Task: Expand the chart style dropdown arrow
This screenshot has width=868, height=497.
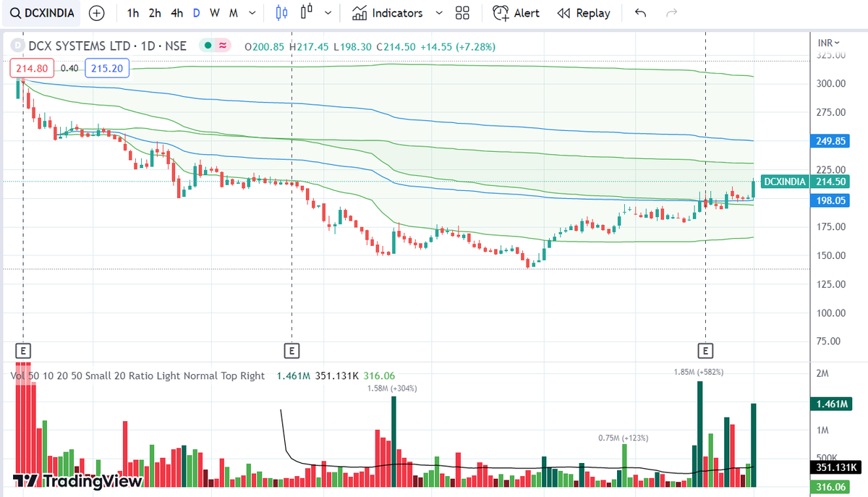Action: (328, 13)
